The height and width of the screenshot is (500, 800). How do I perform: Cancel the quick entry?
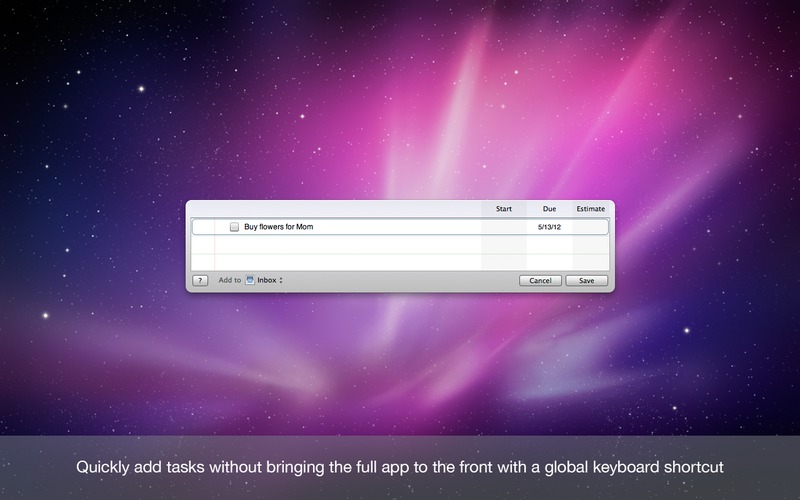point(540,281)
